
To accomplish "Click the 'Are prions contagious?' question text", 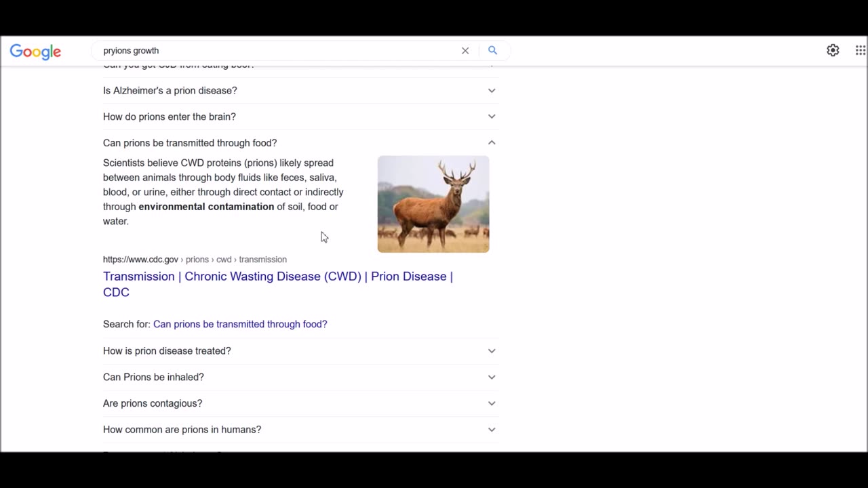I will point(153,403).
